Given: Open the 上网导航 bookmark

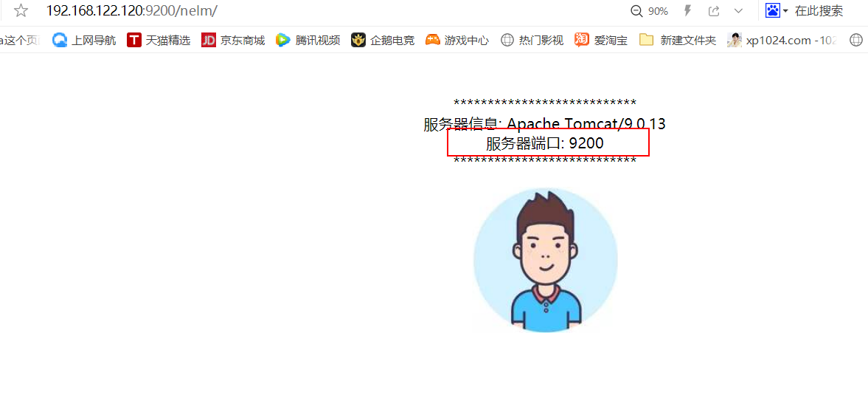Looking at the screenshot, I should [x=84, y=40].
